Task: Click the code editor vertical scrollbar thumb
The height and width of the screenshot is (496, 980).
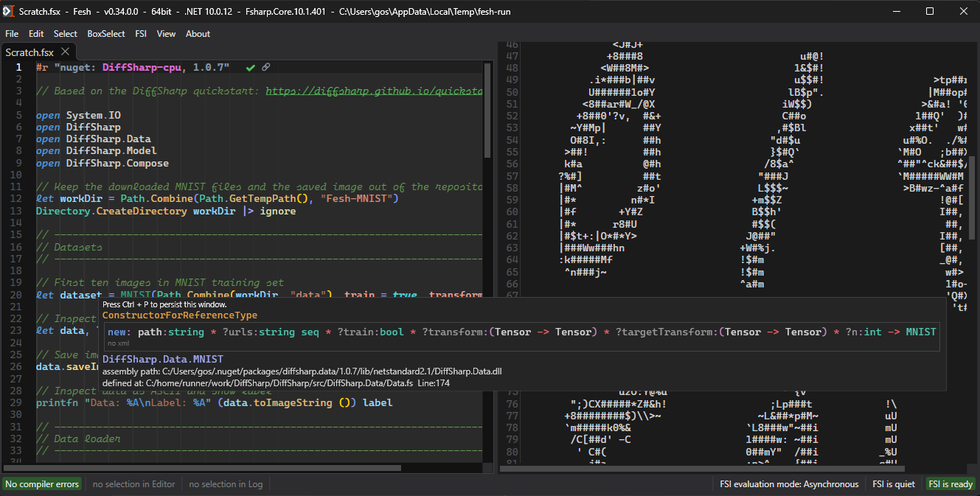Action: coord(487,111)
